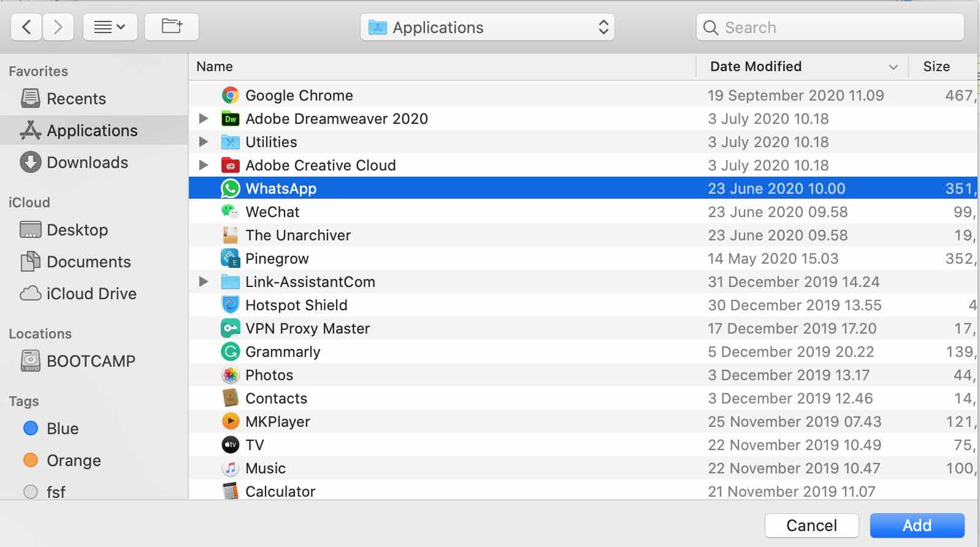This screenshot has width=980, height=547.
Task: Select the Contacts app icon
Action: [x=231, y=398]
